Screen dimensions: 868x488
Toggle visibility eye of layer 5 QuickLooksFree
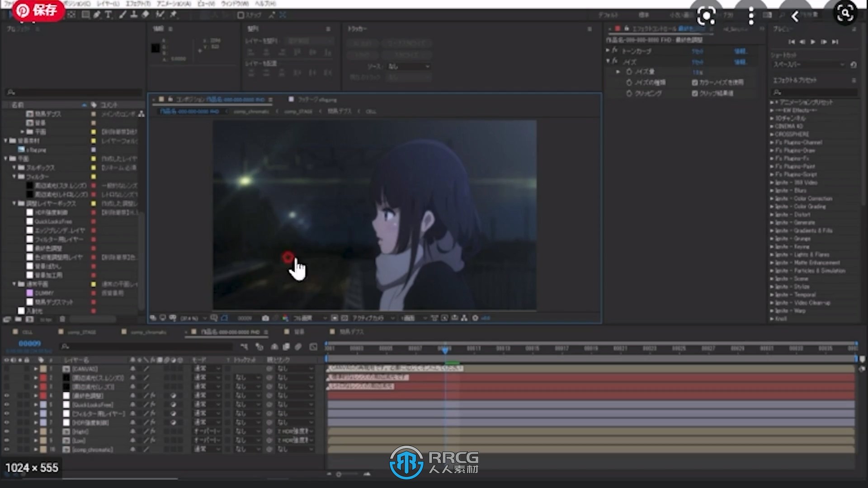click(x=6, y=404)
